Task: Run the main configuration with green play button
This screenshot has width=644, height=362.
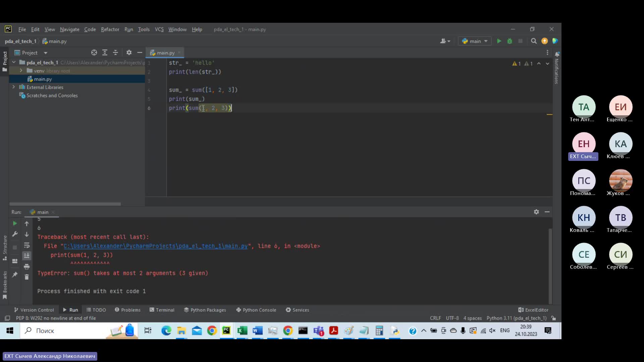Action: [x=499, y=41]
